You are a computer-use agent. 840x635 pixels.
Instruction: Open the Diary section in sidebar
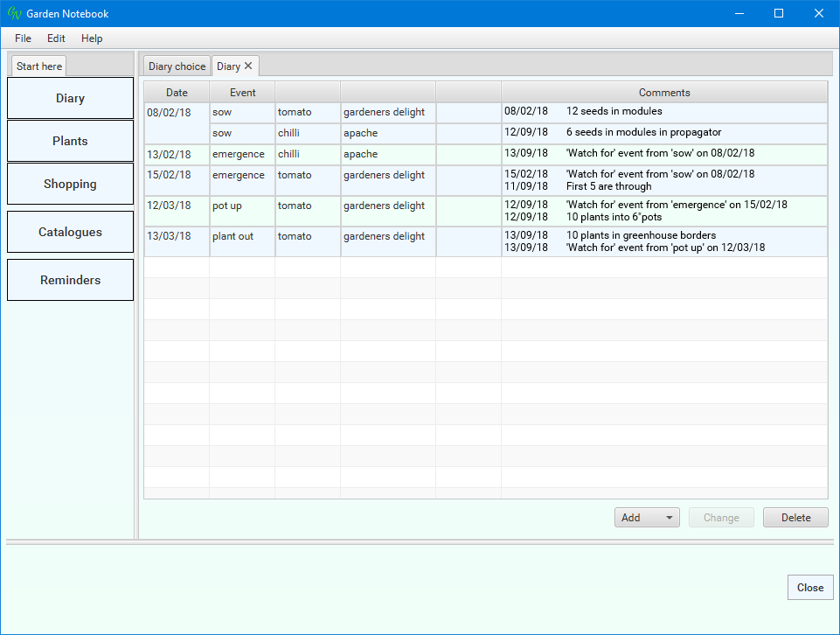(70, 98)
